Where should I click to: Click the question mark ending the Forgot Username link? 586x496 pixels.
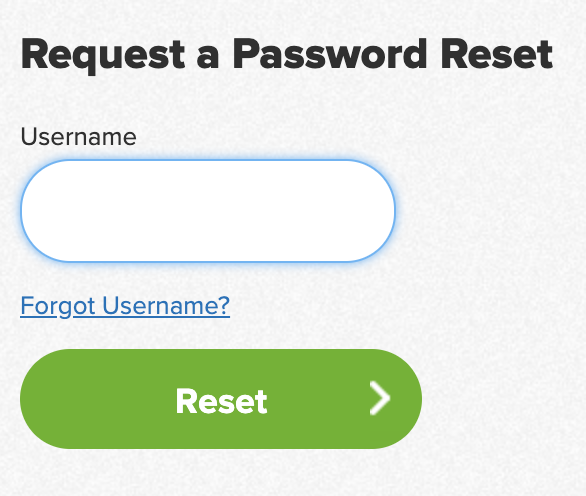[223, 305]
